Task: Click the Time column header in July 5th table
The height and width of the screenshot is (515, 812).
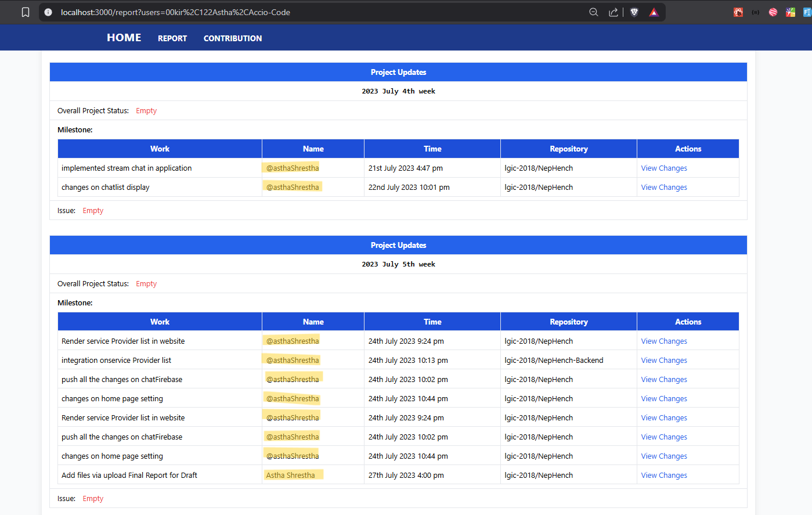Action: click(x=432, y=322)
